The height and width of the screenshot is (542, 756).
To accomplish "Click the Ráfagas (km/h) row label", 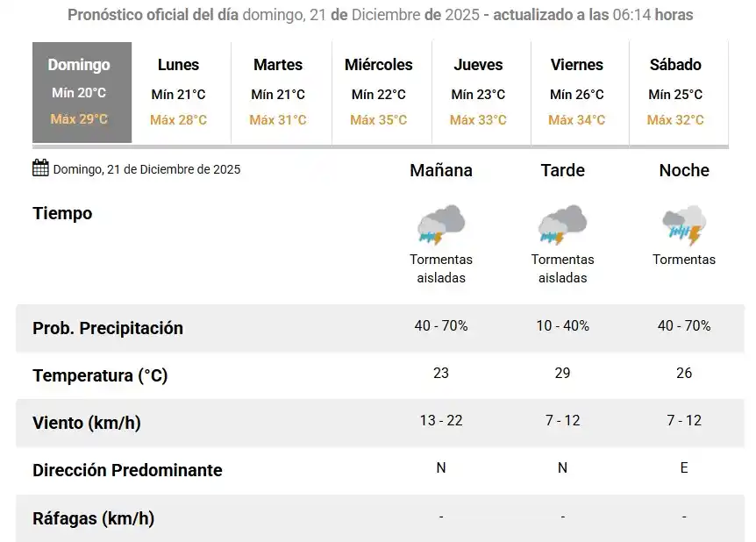I will (93, 518).
